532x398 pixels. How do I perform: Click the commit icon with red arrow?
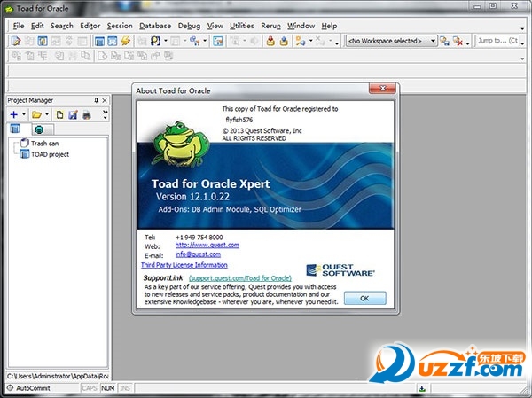[x=270, y=41]
